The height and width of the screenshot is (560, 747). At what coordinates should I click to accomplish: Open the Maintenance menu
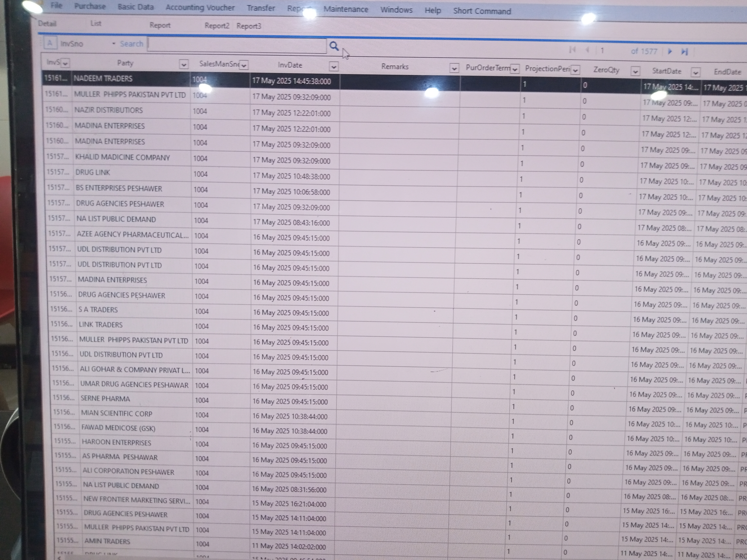click(346, 9)
